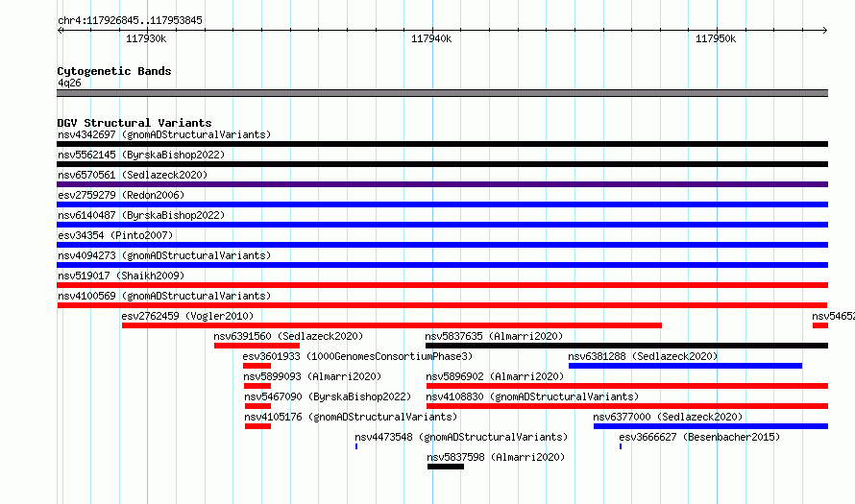
Task: Select the black bar of nsv5562145 ByrskaBishop2022
Action: (x=442, y=164)
